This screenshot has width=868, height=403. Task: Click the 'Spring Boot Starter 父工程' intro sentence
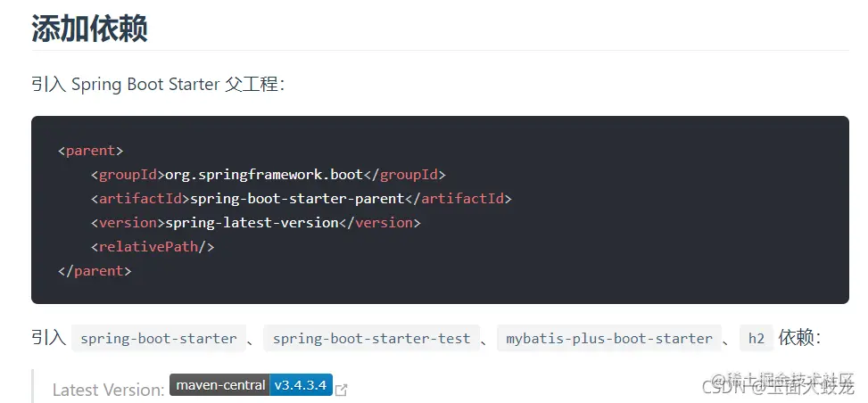point(157,85)
